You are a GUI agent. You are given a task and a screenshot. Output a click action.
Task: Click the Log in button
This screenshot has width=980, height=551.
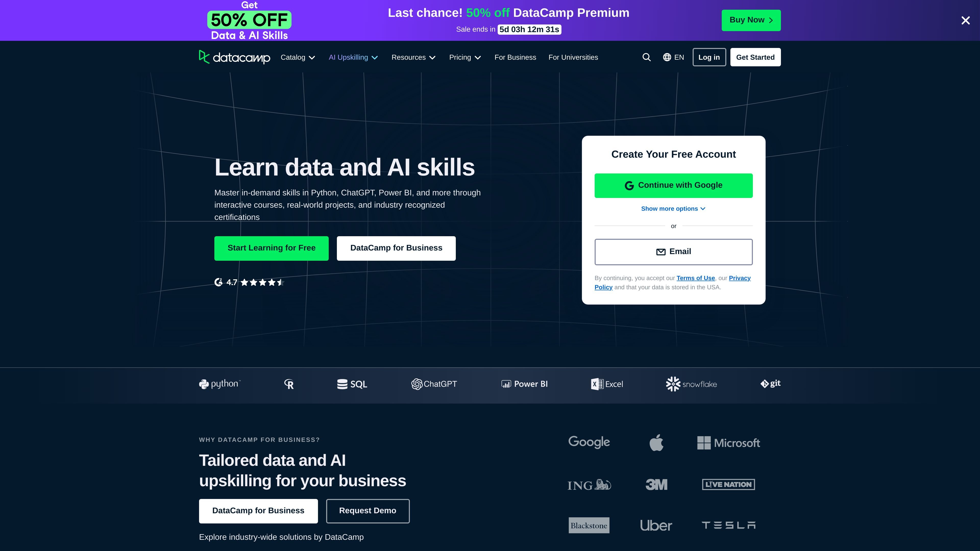tap(709, 57)
